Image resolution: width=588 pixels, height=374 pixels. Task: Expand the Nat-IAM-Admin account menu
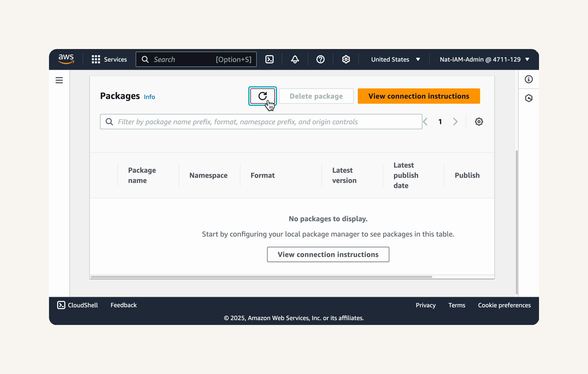click(485, 59)
